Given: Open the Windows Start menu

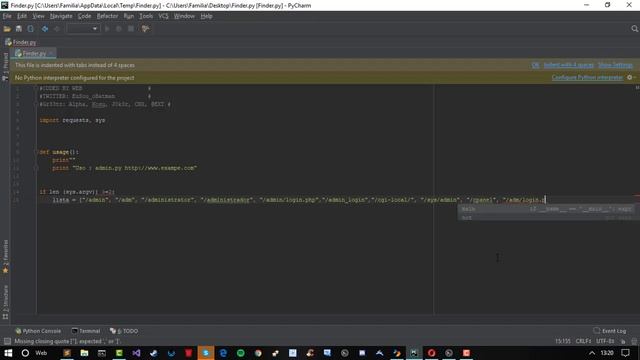Looking at the screenshot, I should (8, 353).
